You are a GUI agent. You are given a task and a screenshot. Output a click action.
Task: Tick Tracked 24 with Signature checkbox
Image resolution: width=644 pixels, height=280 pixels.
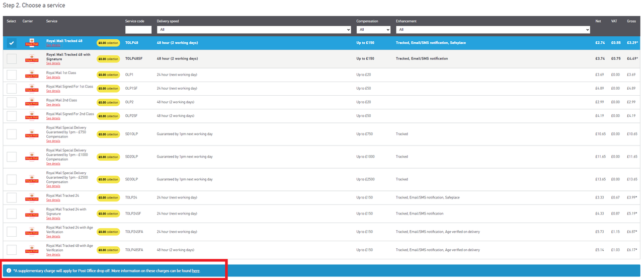tap(12, 214)
